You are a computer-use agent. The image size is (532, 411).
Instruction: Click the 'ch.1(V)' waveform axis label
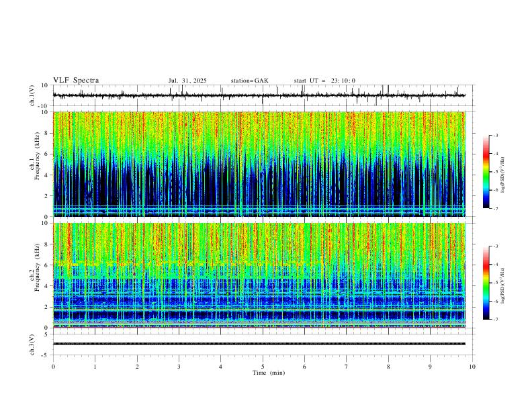point(32,95)
